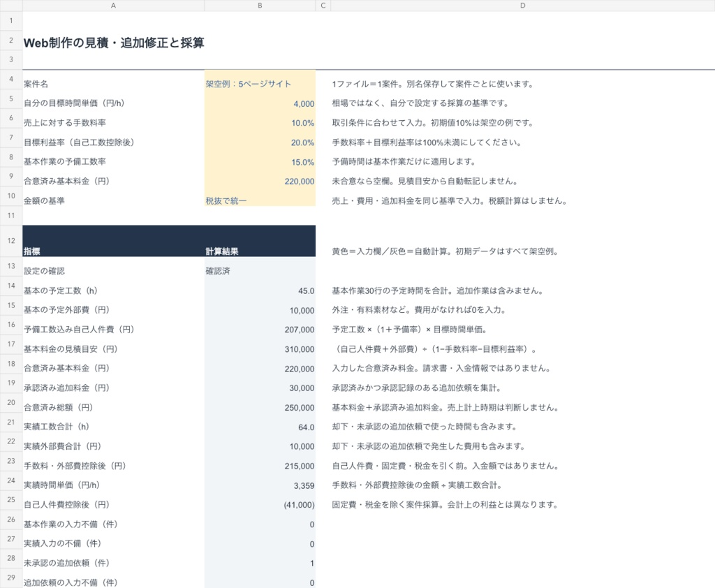Select narrow column C header
This screenshot has width=715, height=588.
[323, 6]
